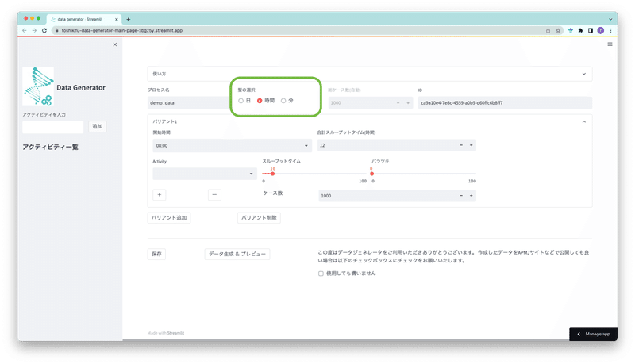Viewport: 635px width, 364px height.
Task: Click the Data Generator DNA logo
Action: tap(38, 86)
